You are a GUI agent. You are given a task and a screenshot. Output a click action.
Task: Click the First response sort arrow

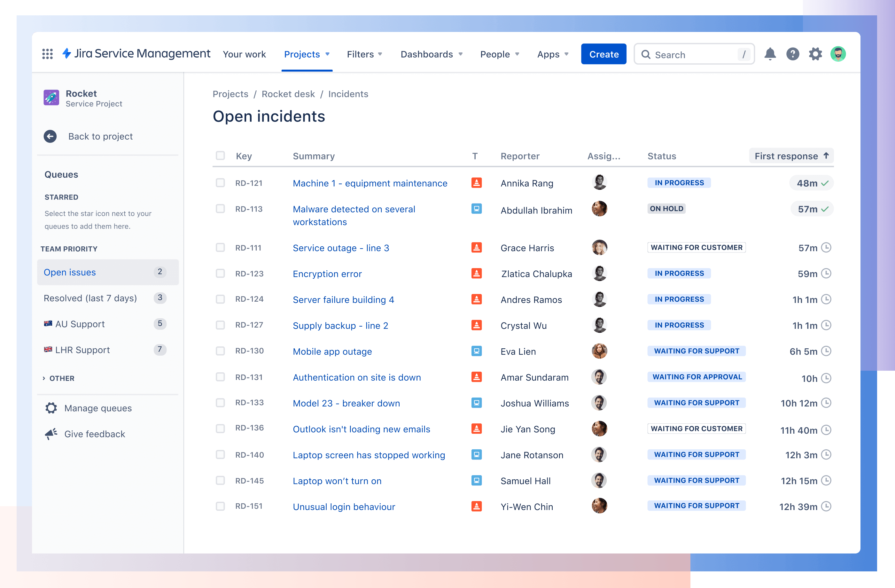(x=825, y=156)
